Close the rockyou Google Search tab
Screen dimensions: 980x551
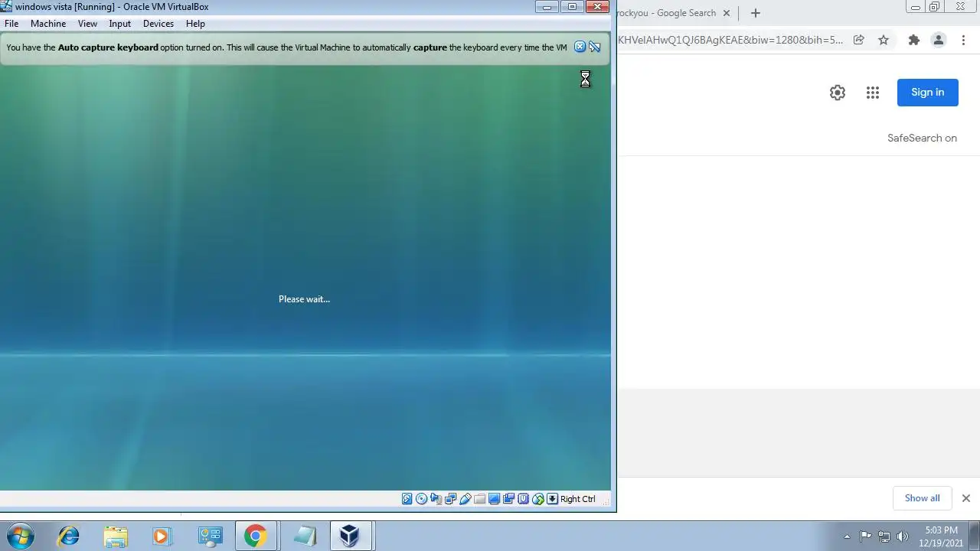[x=727, y=13]
